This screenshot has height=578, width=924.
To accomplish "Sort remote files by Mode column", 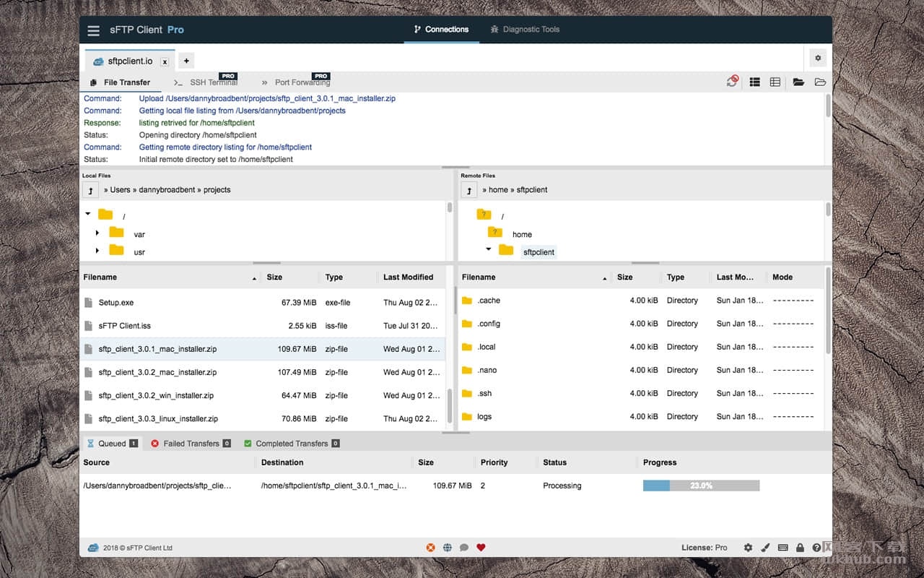I will pos(783,277).
